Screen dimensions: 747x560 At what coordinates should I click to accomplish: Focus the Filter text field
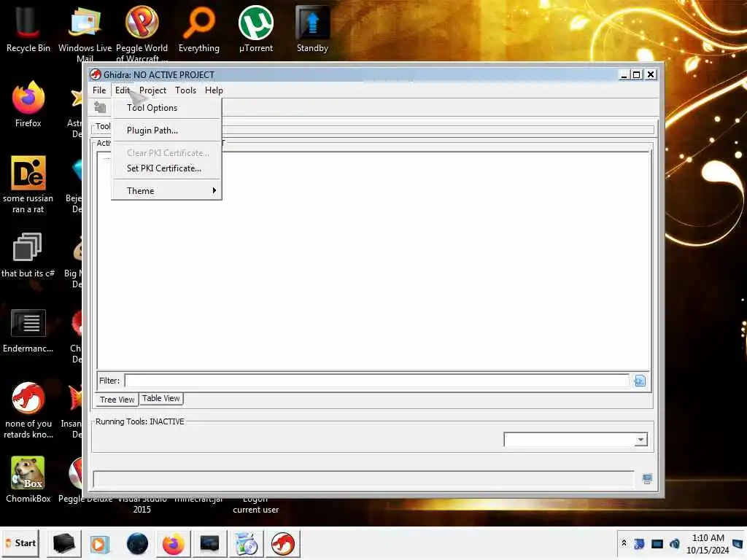[377, 381]
